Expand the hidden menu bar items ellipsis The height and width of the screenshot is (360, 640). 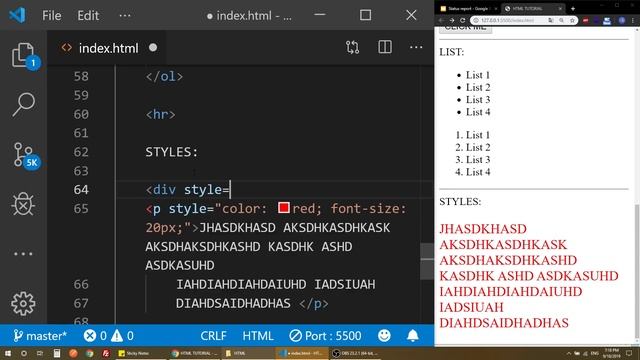coord(125,16)
